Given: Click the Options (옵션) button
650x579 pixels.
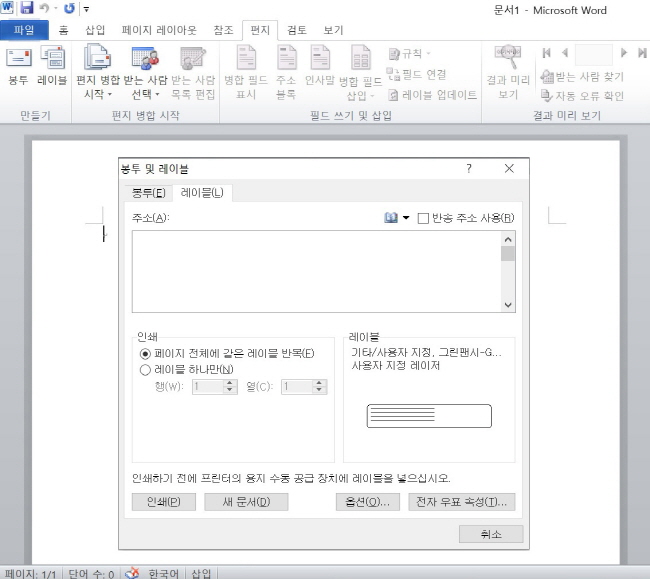Looking at the screenshot, I should point(367,502).
